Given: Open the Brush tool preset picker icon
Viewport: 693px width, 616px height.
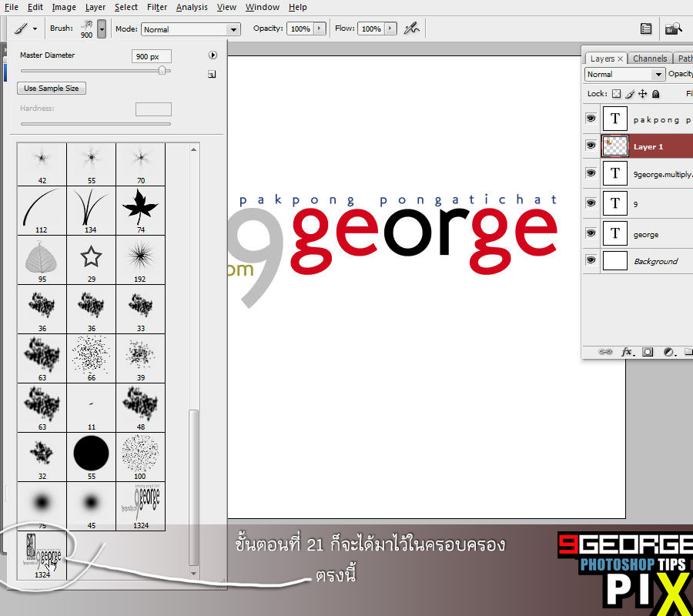Looking at the screenshot, I should click(x=21, y=28).
